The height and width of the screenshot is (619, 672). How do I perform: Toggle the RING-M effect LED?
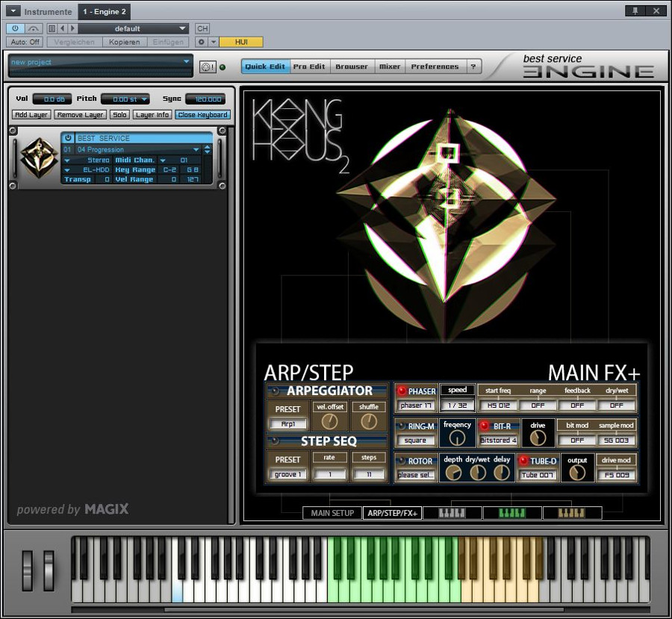click(x=402, y=426)
